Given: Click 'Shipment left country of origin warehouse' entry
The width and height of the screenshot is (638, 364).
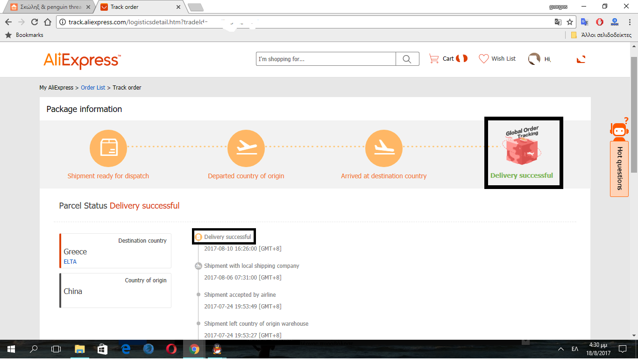Looking at the screenshot, I should point(256,324).
